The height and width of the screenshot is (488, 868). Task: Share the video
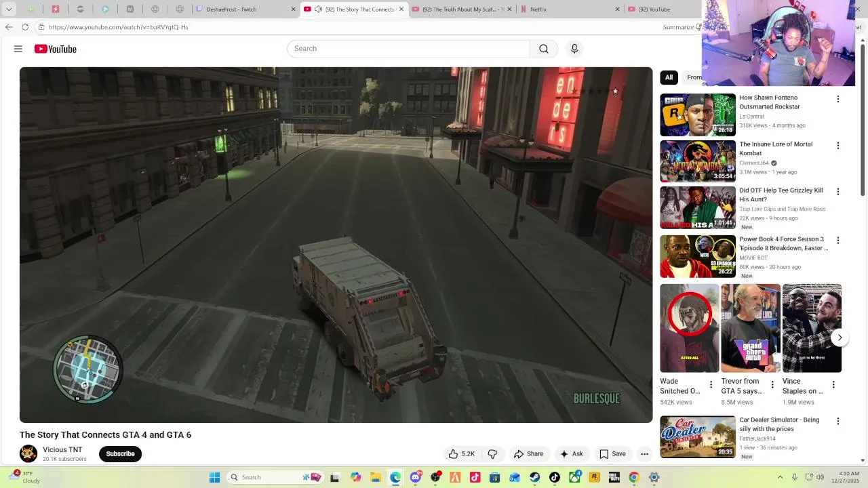click(528, 454)
